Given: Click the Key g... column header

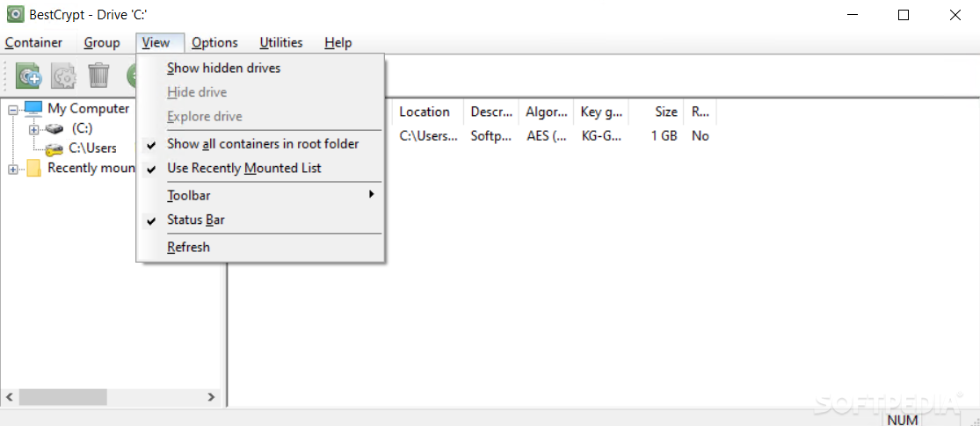Looking at the screenshot, I should coord(601,112).
